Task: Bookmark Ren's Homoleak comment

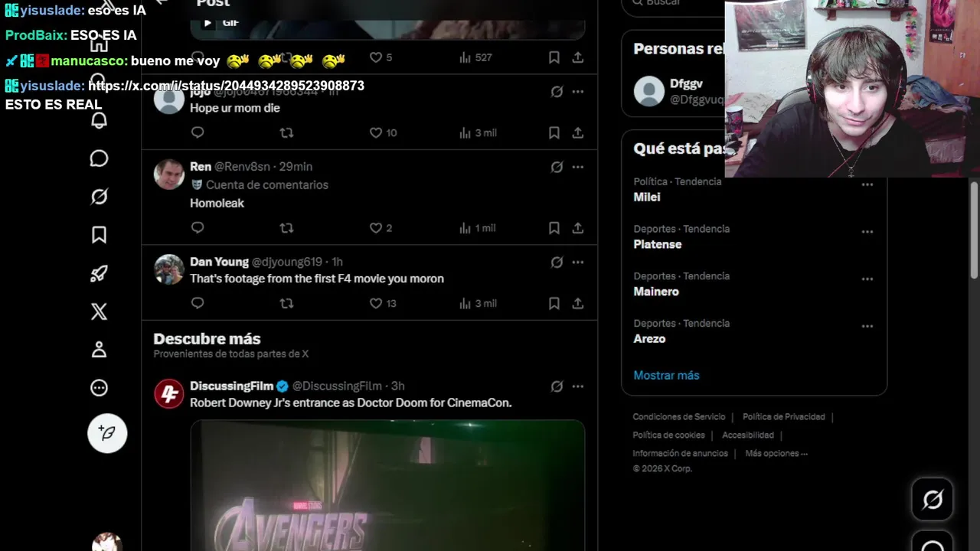Action: (554, 228)
